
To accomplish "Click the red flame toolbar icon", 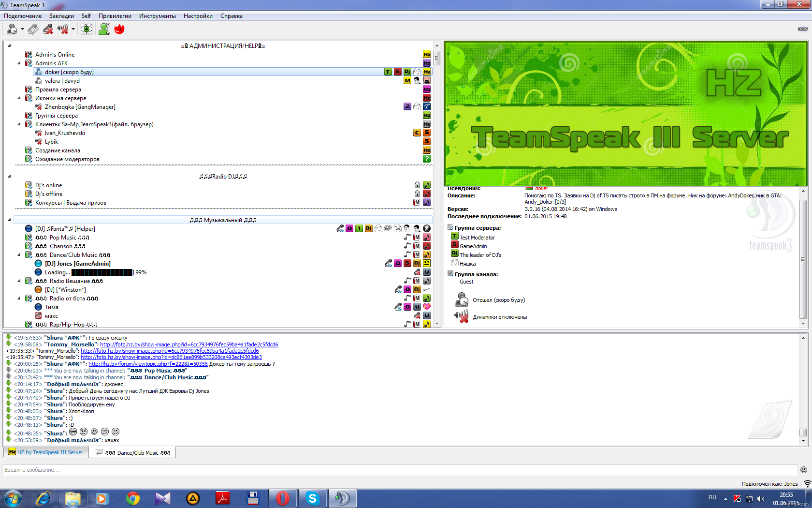I will tap(119, 30).
